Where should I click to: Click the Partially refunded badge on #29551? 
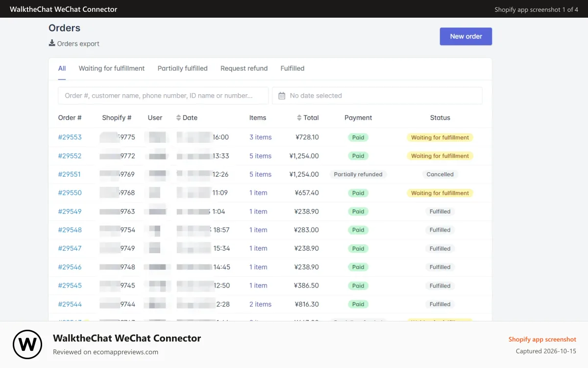pos(358,174)
